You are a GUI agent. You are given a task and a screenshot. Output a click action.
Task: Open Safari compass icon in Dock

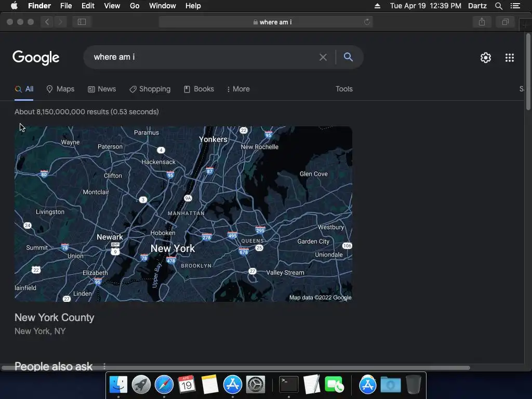click(x=164, y=385)
